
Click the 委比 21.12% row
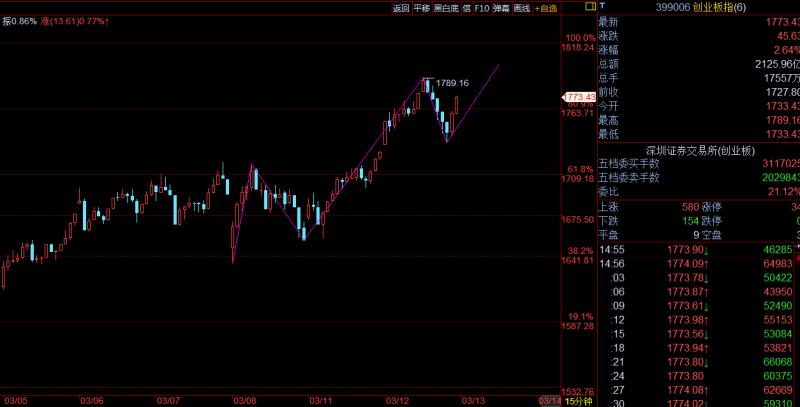(x=699, y=192)
